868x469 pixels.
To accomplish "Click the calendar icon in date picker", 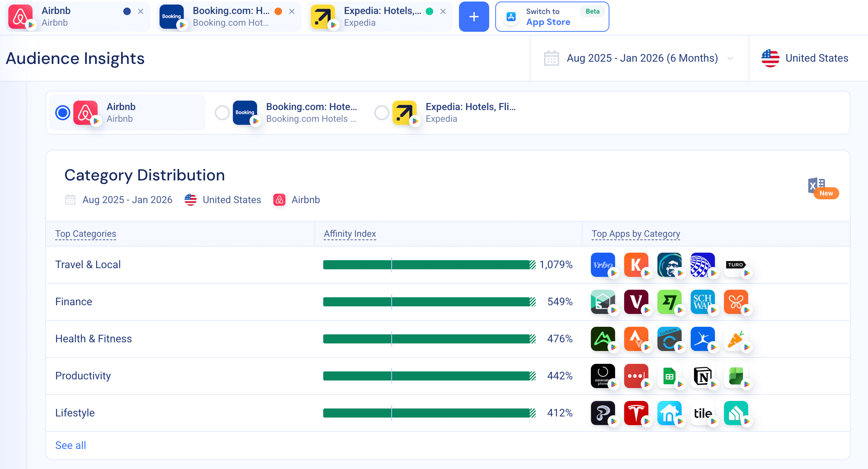I will pos(551,58).
